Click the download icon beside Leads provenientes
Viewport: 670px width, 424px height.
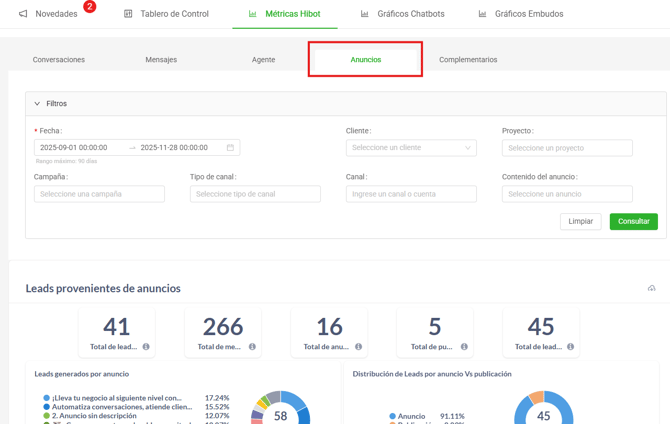(x=651, y=288)
